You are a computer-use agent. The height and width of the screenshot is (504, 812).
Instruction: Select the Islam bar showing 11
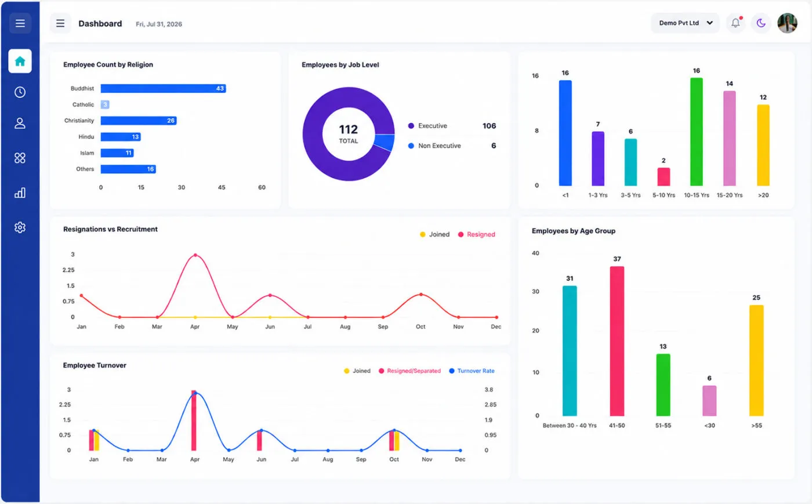click(117, 153)
